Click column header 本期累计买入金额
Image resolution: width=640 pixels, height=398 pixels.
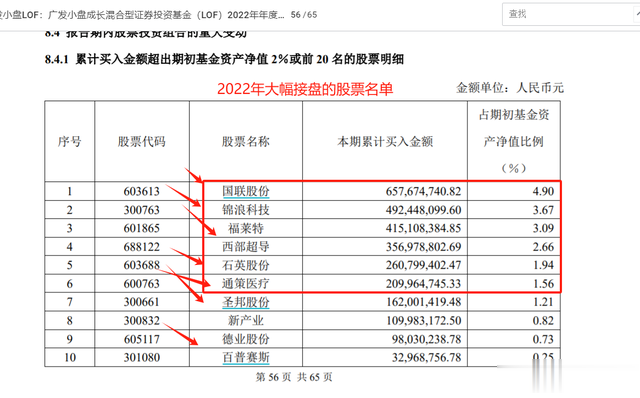tap(385, 142)
